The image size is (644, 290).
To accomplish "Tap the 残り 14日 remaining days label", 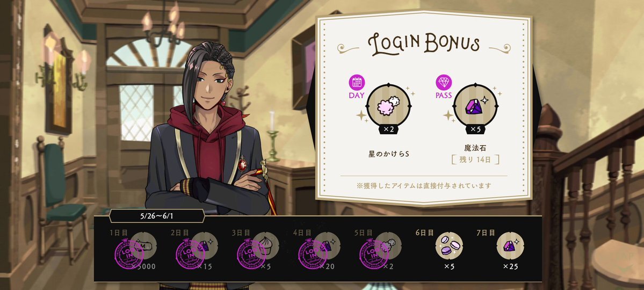I will click(475, 160).
